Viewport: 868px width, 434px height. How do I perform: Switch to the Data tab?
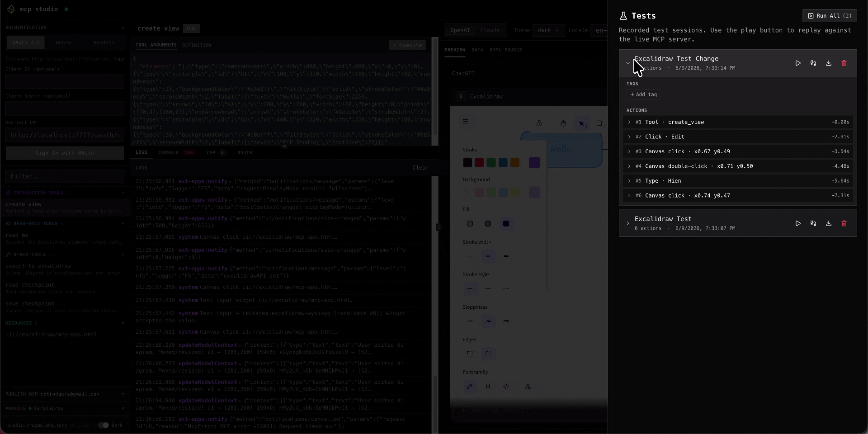477,50
